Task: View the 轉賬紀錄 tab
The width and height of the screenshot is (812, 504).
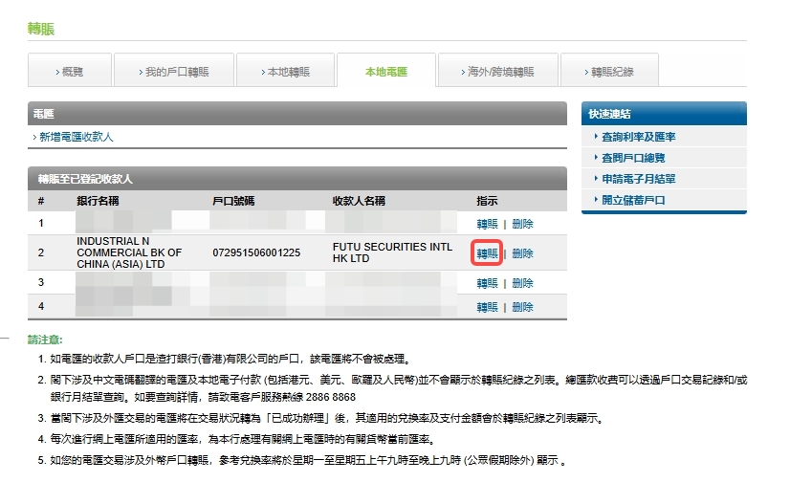Action: (609, 72)
